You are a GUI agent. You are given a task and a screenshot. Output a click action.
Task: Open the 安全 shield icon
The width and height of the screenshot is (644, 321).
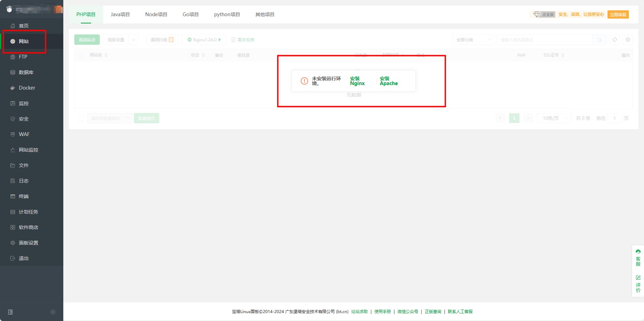(13, 119)
